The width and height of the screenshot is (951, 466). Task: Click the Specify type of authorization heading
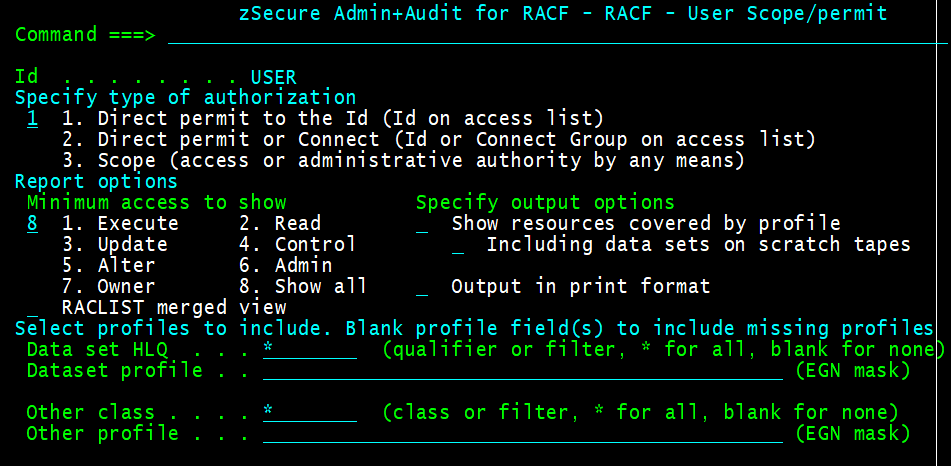[186, 98]
